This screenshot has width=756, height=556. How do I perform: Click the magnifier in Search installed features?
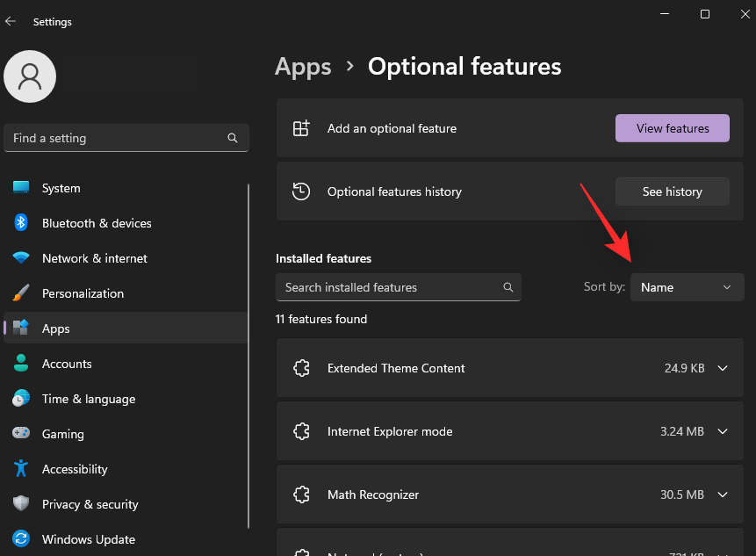coord(508,287)
